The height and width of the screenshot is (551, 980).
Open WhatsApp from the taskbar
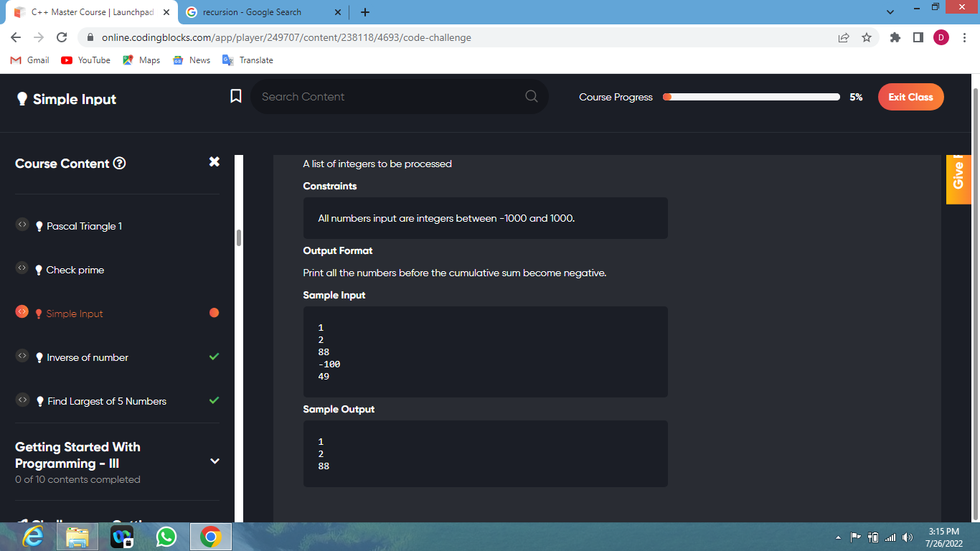tap(166, 537)
